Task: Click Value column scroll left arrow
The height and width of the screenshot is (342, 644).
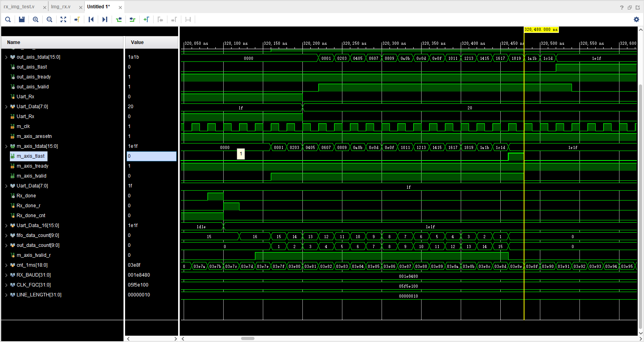Action: click(x=128, y=339)
